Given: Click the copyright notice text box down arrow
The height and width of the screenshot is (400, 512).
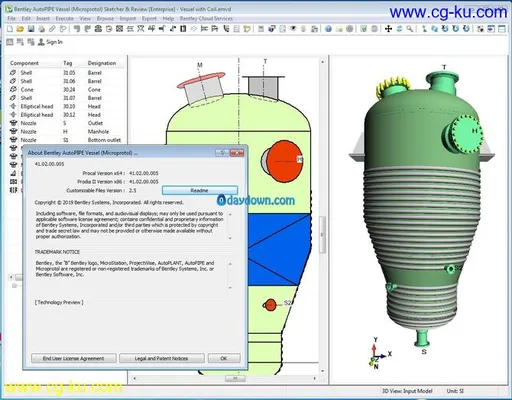Looking at the screenshot, I should tap(230, 238).
